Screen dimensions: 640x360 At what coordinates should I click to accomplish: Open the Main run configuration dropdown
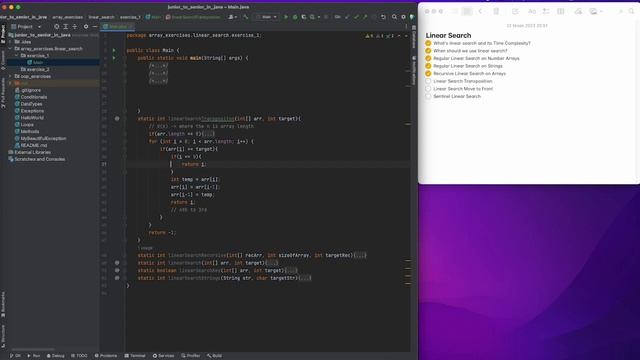[x=267, y=17]
